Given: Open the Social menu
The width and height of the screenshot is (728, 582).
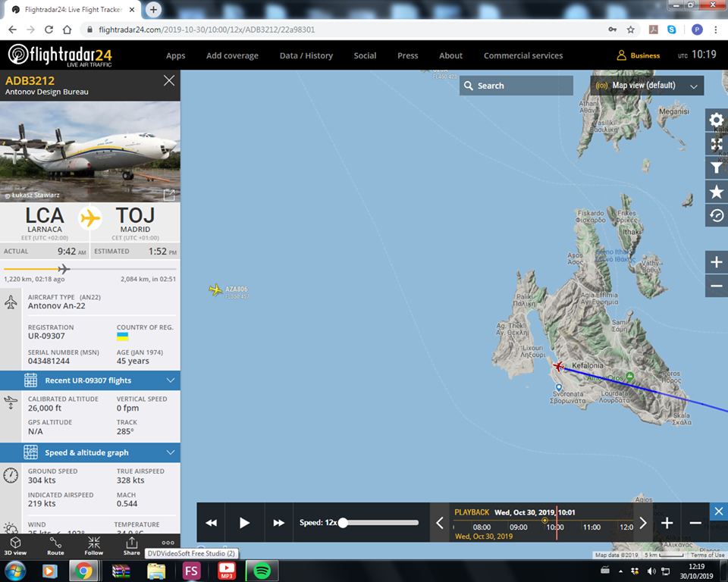Looking at the screenshot, I should click(365, 55).
